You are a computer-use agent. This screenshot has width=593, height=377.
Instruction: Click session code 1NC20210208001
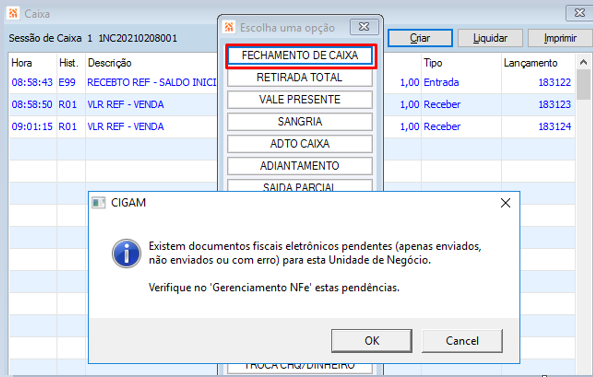point(138,38)
